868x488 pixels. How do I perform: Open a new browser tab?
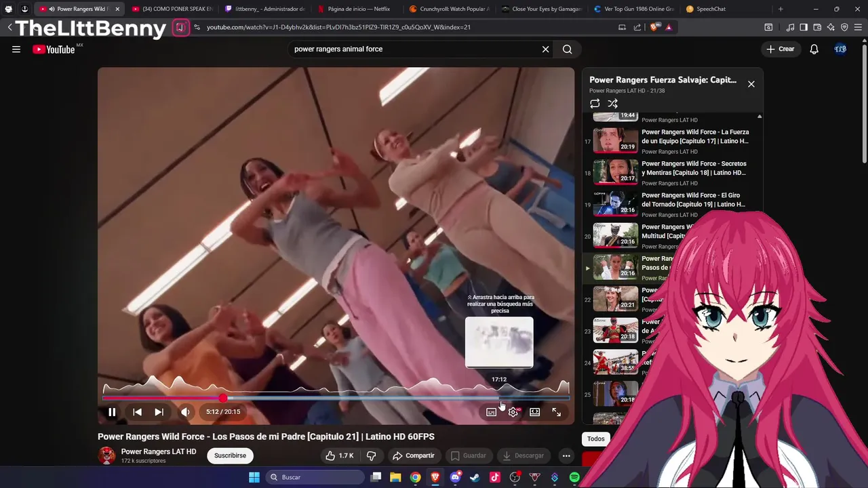tap(781, 9)
